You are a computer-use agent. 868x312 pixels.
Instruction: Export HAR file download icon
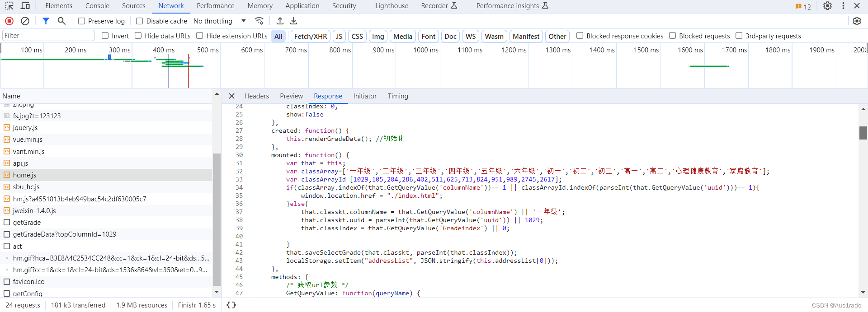tap(294, 21)
